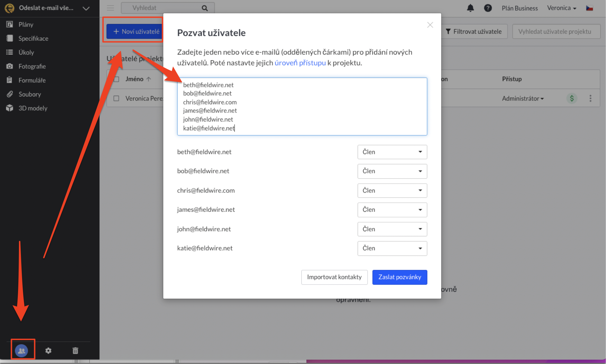
Task: Open the help question mark icon
Action: coord(488,8)
